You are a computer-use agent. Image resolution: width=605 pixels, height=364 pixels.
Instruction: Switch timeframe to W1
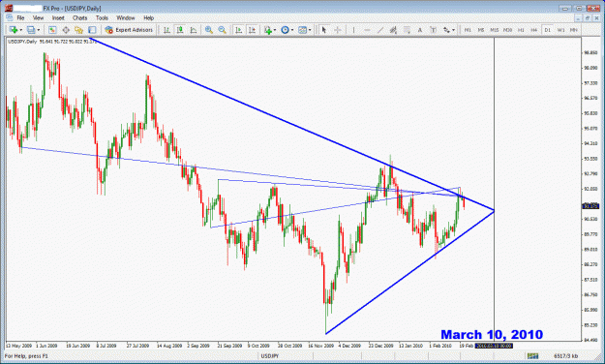pos(560,30)
